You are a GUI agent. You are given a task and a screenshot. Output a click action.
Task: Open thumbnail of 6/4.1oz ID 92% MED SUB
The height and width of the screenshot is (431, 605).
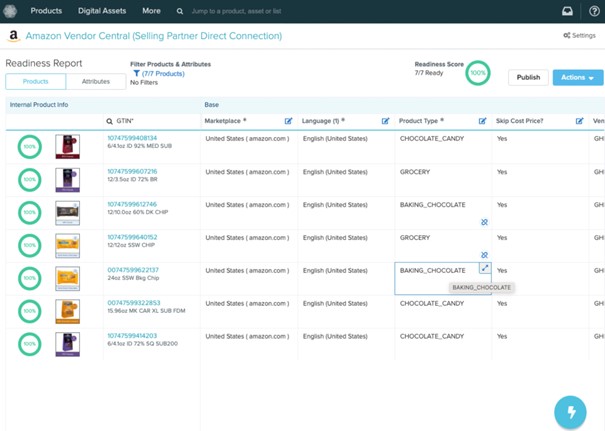click(68, 147)
